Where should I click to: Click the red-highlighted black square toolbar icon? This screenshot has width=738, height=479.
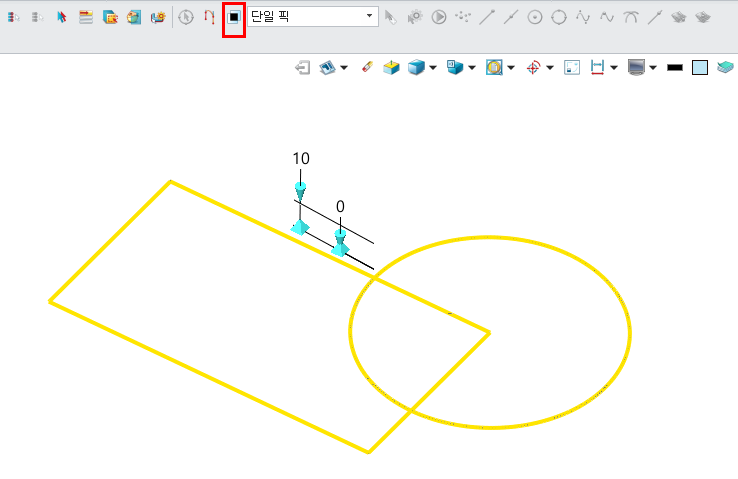click(233, 17)
